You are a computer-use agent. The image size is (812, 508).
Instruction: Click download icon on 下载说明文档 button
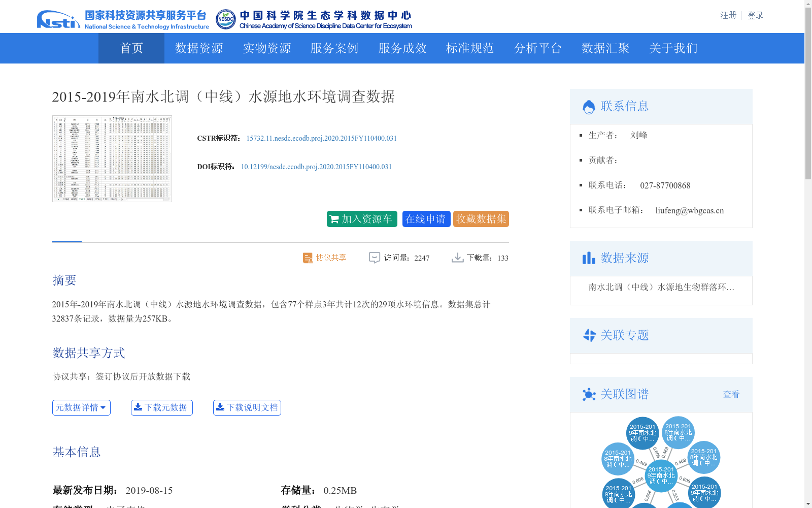click(220, 407)
